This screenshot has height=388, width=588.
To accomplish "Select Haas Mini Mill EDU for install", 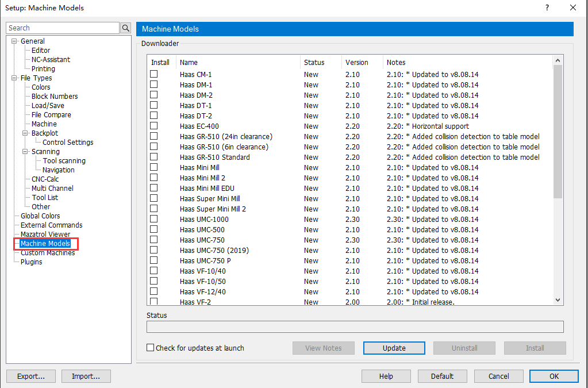I will click(x=153, y=188).
